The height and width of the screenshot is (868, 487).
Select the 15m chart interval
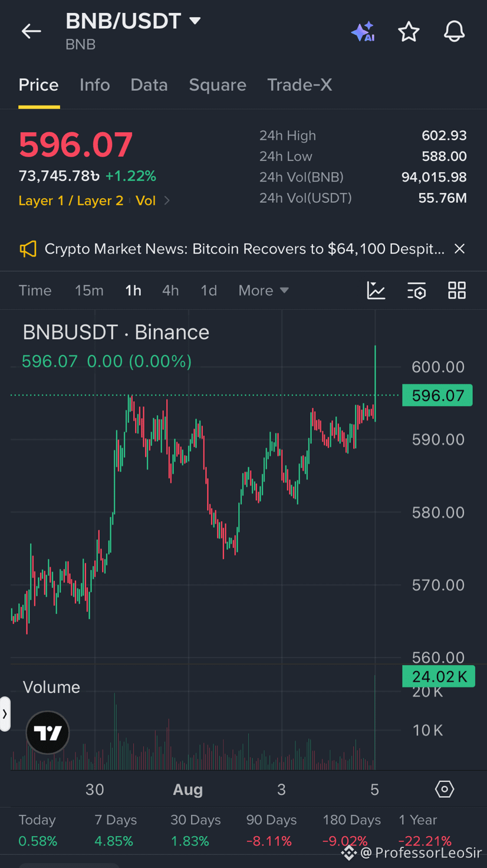tap(89, 290)
